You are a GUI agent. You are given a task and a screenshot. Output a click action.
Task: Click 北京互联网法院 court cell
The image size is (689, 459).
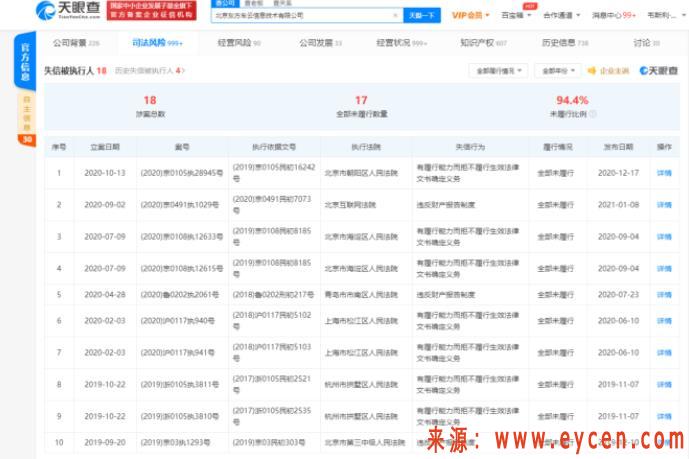point(350,205)
